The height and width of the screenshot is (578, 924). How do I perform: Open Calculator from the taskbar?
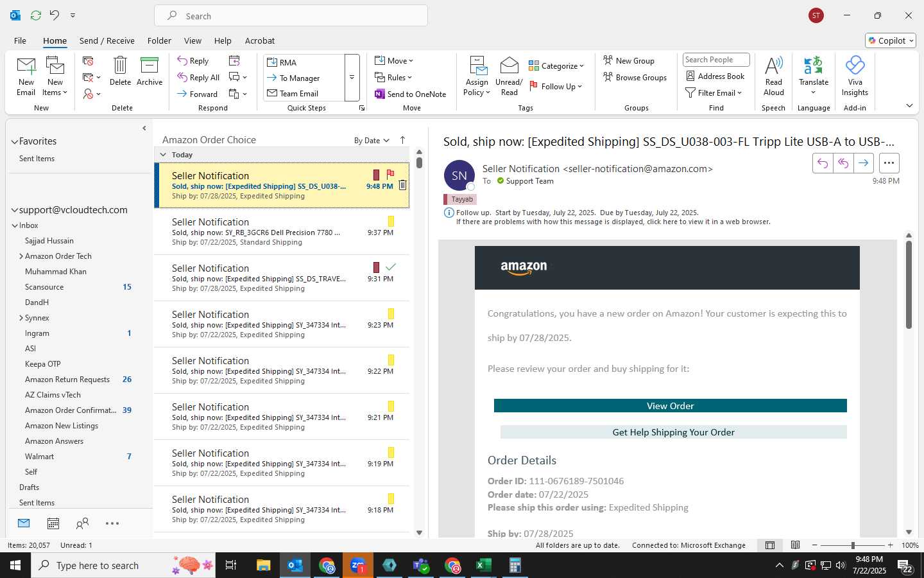point(515,565)
